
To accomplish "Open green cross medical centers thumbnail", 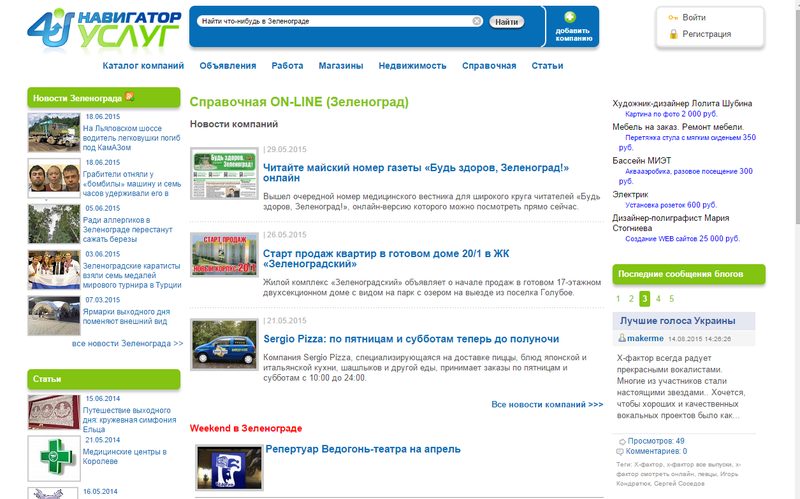I will (x=54, y=458).
